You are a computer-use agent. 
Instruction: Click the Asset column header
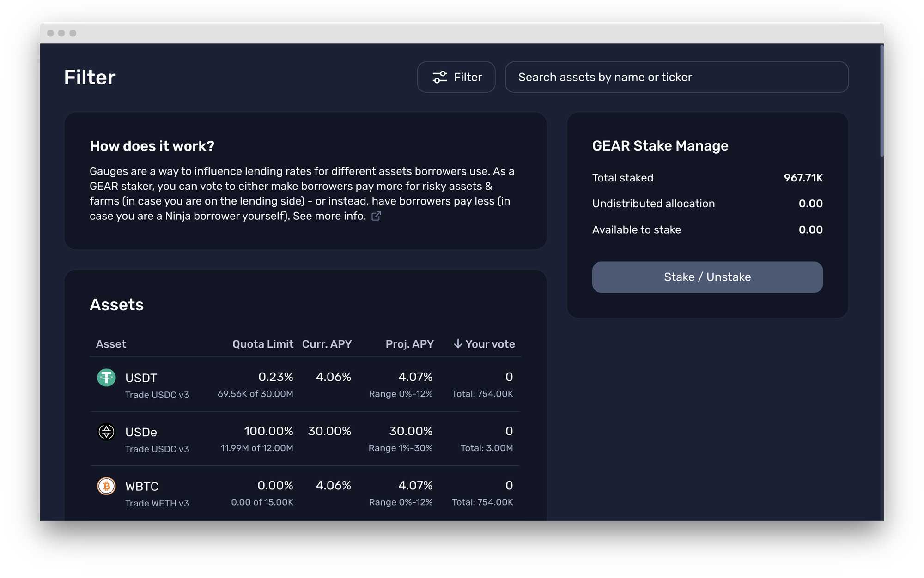111,343
